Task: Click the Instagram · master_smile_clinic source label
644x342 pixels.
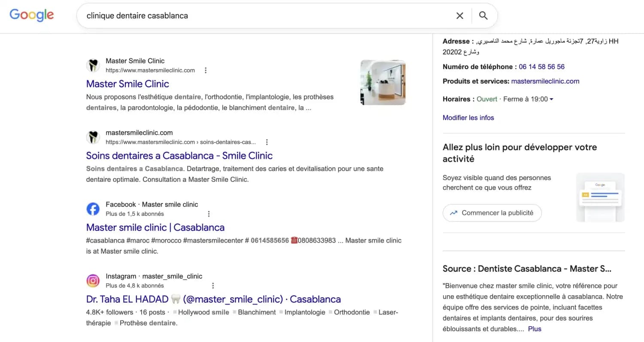Action: pos(154,276)
